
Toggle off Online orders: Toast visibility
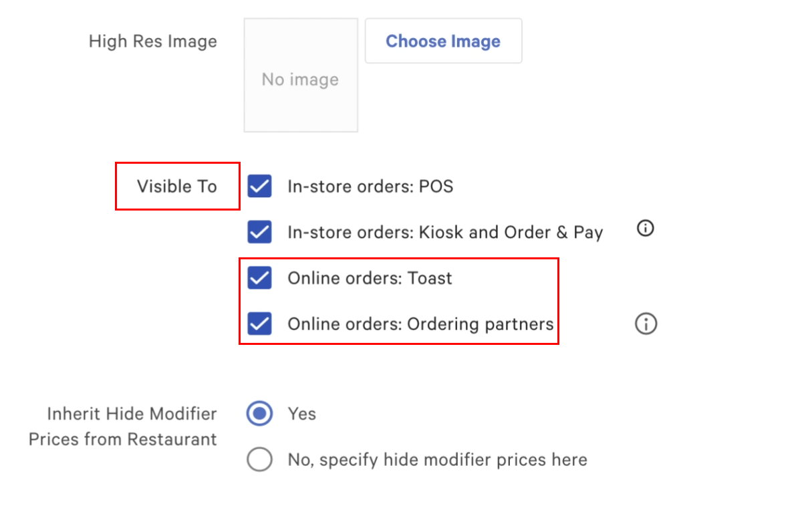(259, 278)
